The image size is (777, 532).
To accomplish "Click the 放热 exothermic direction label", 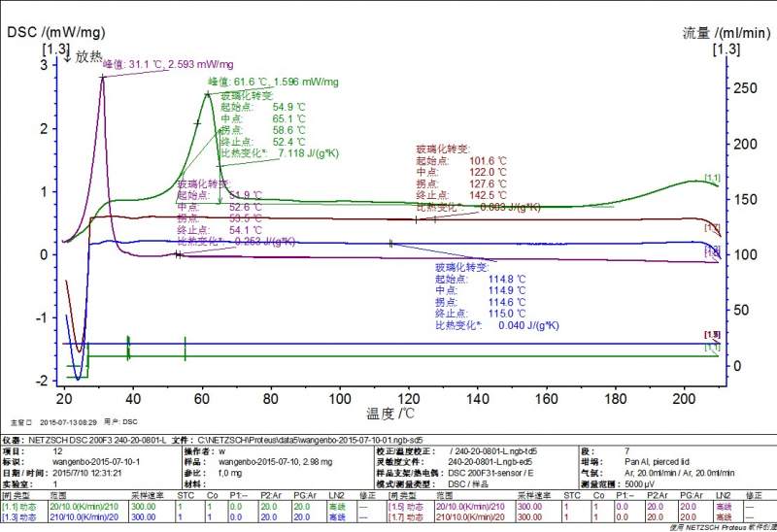I will point(88,56).
